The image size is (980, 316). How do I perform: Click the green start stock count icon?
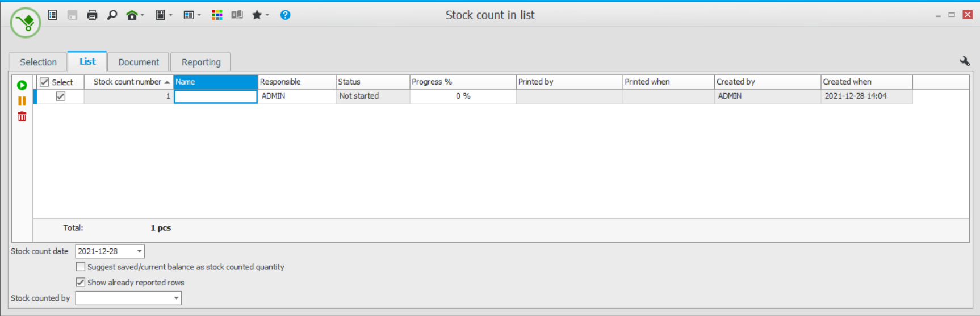(22, 85)
